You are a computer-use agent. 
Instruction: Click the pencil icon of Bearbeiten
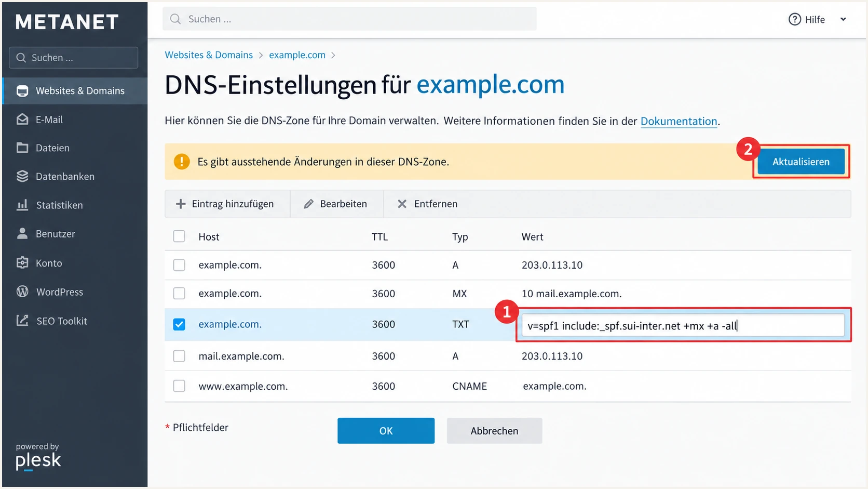coord(308,204)
